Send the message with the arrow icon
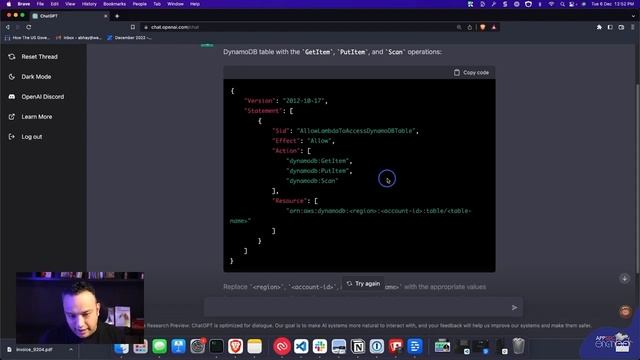640x360 pixels. click(x=514, y=307)
